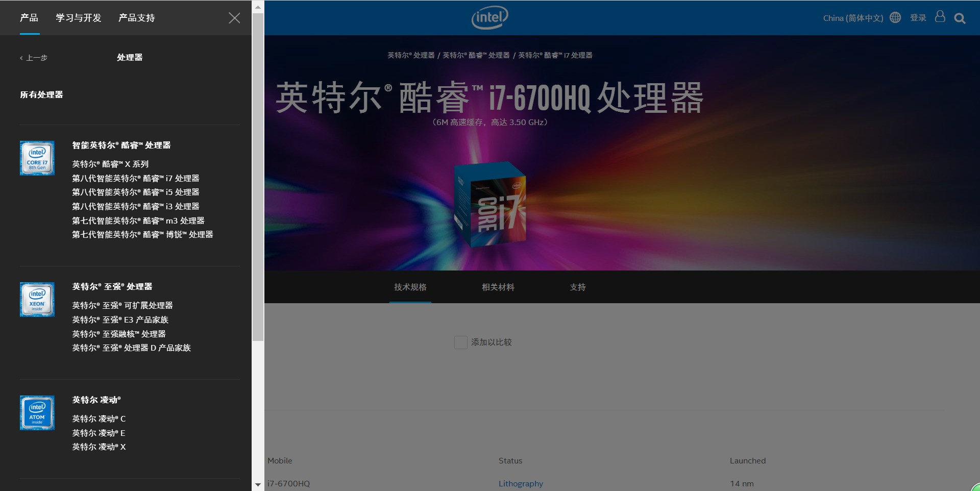980x491 pixels.
Task: Click the Core i7 box product image
Action: 490,205
